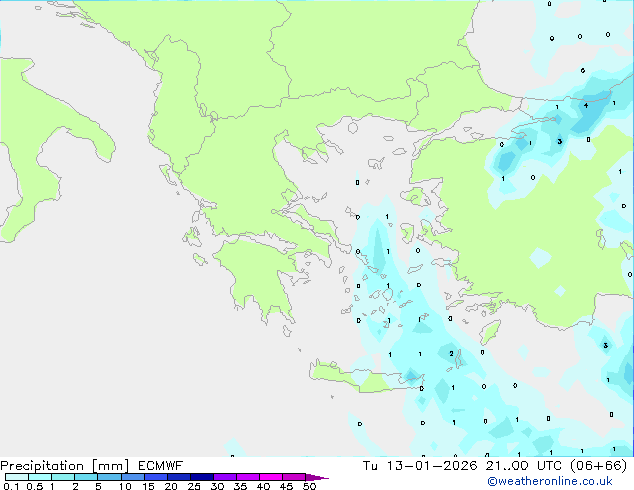Select pink swatch between 40 and 45
This screenshot has width=634, height=490.
click(x=271, y=477)
